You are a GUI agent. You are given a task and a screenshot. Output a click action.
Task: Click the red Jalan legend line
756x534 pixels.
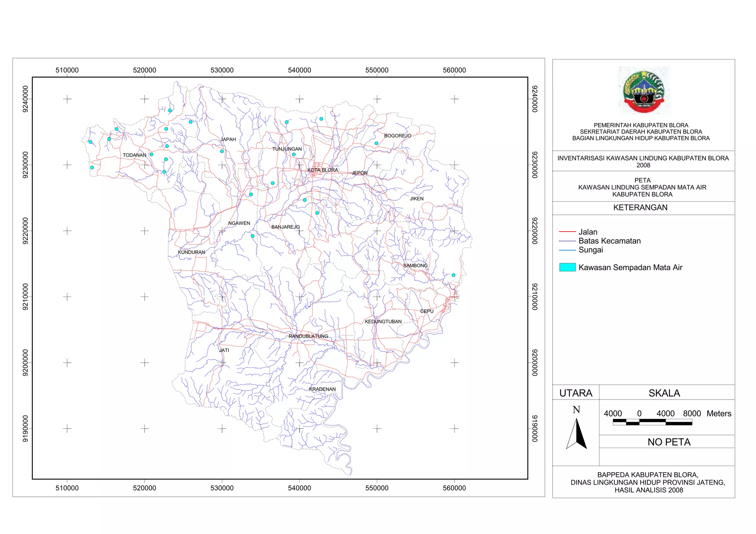tap(567, 232)
